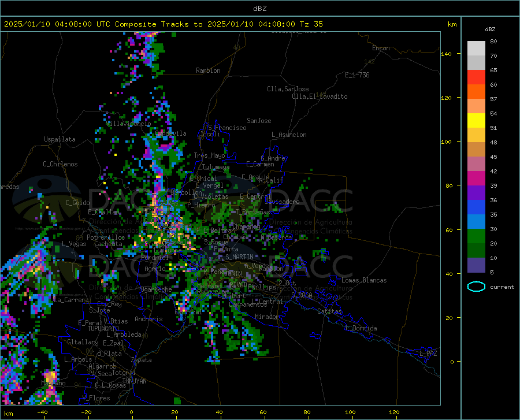
Task: Select the "Potrerillos" map label
Action: click(x=106, y=237)
